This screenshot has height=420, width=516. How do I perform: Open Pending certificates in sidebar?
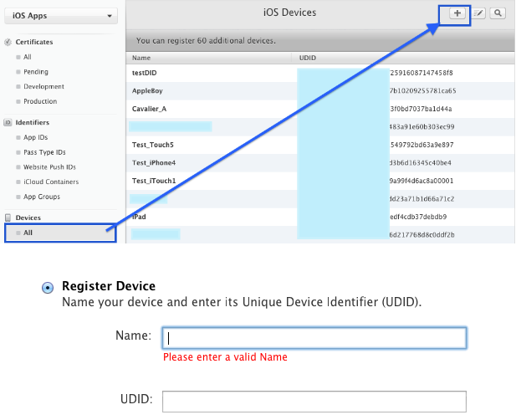coord(36,72)
